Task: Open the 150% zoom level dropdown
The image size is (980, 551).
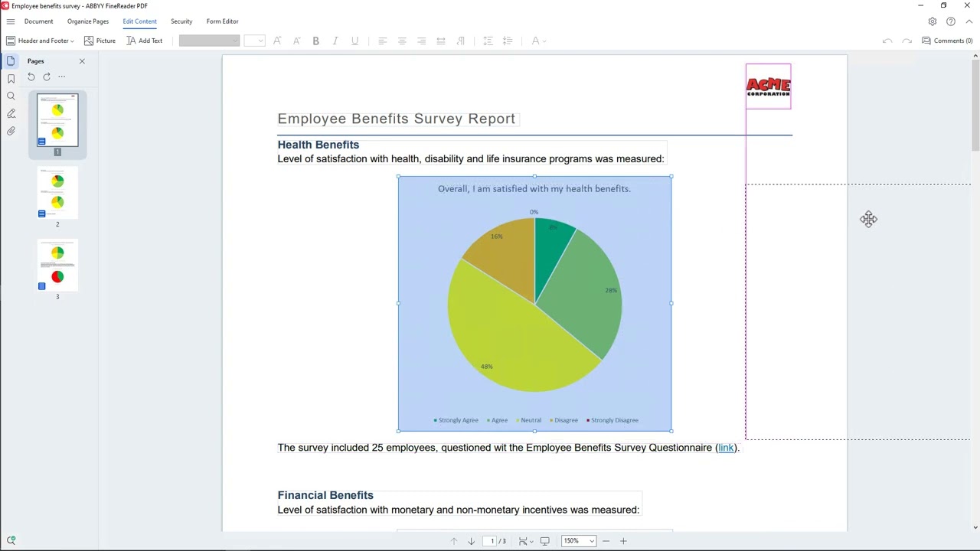Action: [578, 541]
